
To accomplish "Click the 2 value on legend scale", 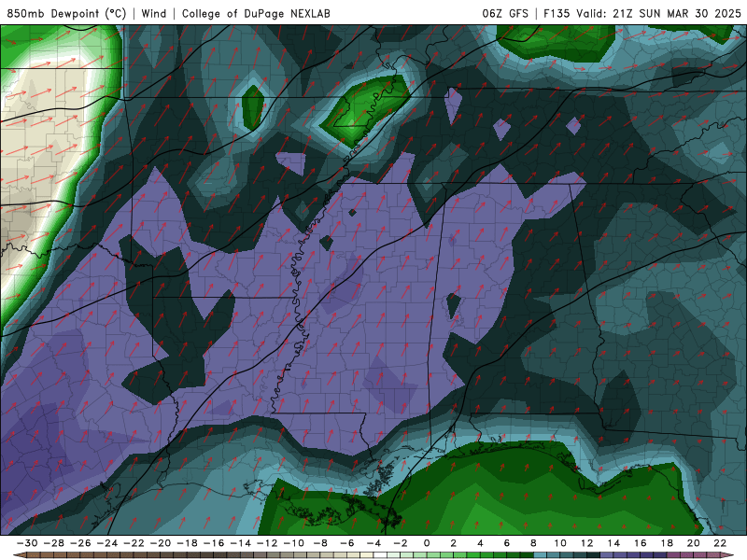I will pyautogui.click(x=453, y=543).
